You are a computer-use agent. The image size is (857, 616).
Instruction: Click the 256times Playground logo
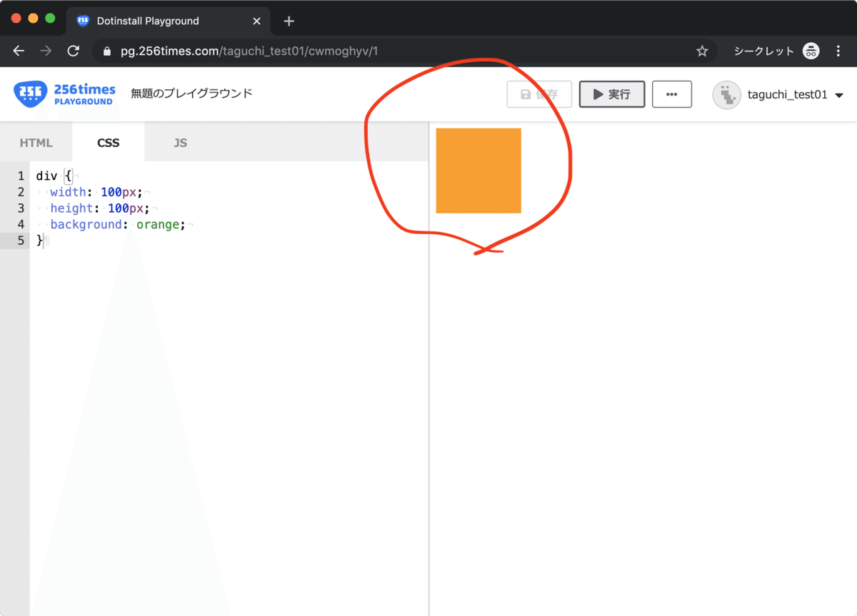pos(64,94)
